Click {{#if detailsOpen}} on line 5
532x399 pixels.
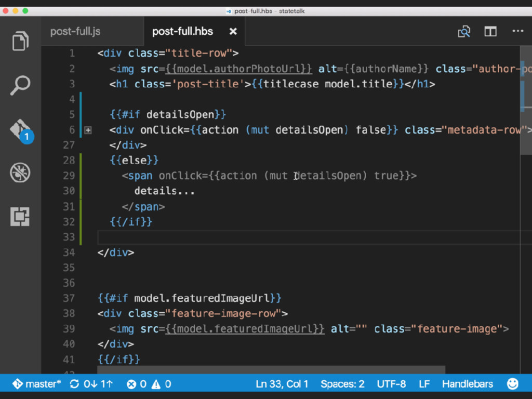pos(168,114)
